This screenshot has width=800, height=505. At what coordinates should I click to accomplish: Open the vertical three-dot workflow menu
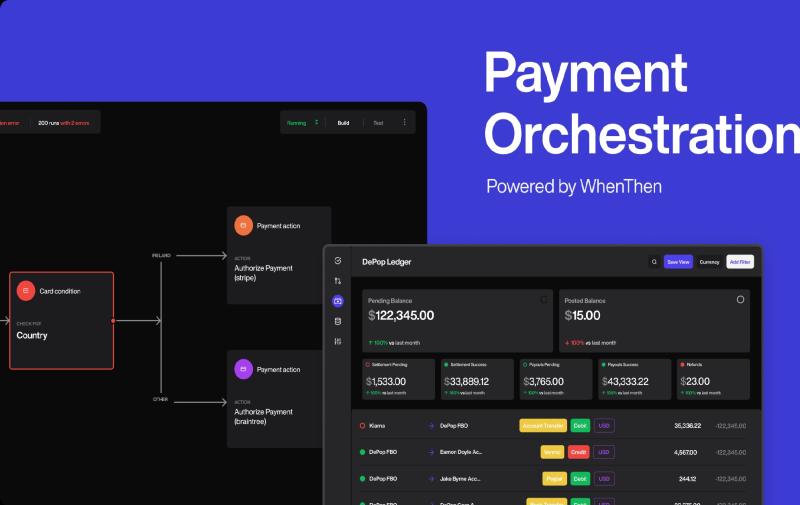405,122
